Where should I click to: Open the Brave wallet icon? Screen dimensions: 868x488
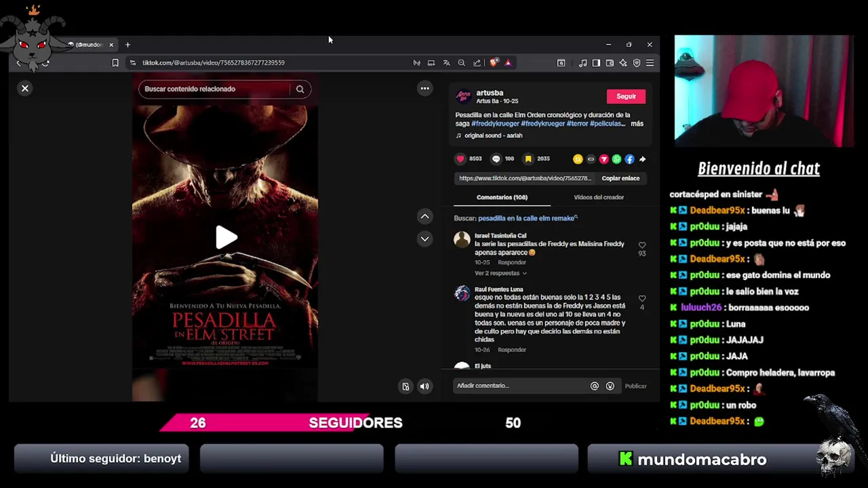[610, 63]
